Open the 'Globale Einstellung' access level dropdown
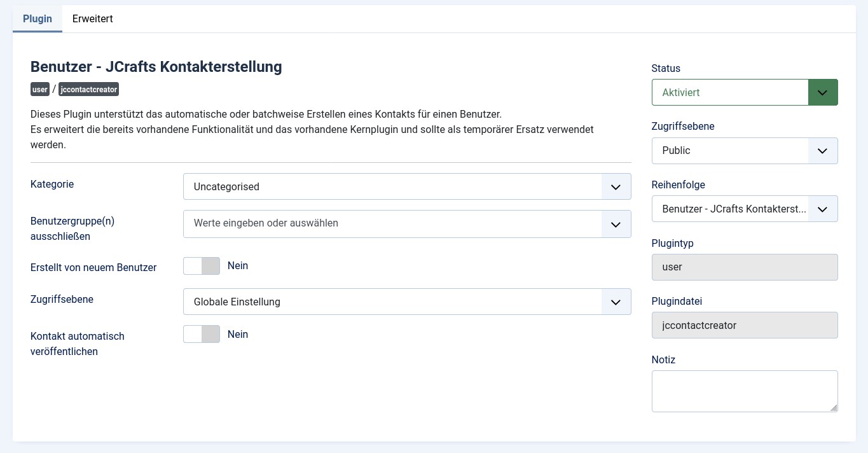This screenshot has height=453, width=868. point(407,302)
